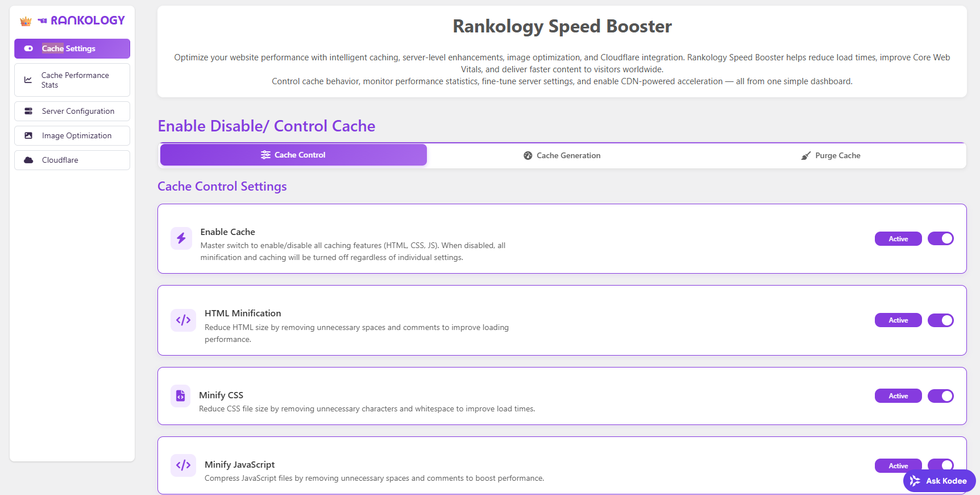Click the Server Configuration server icon
Image resolution: width=980 pixels, height=495 pixels.
pos(28,112)
